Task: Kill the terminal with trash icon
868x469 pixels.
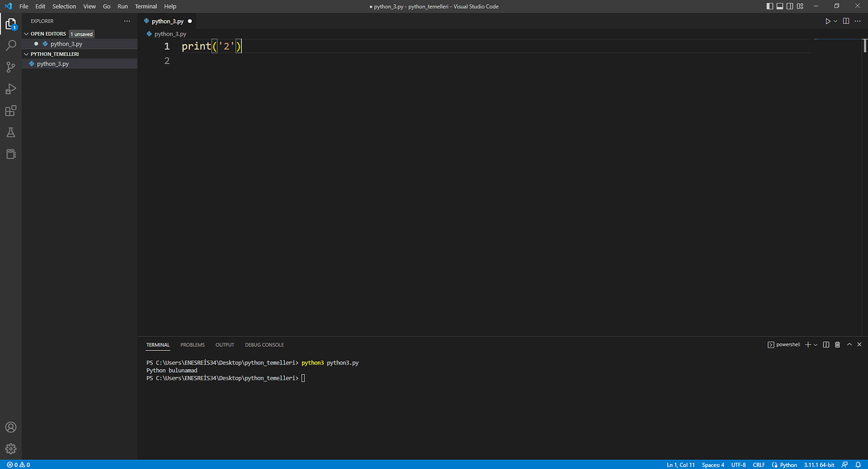Action: click(837, 345)
